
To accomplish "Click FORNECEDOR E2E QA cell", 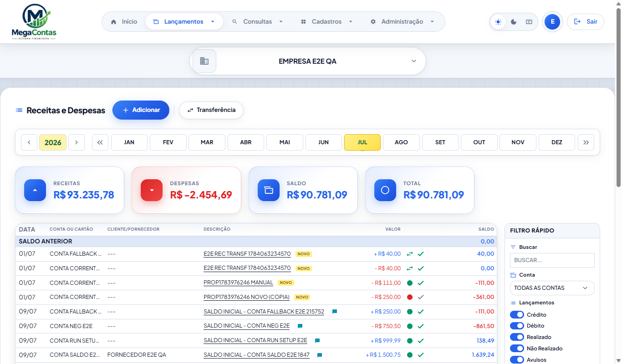I will (x=137, y=355).
